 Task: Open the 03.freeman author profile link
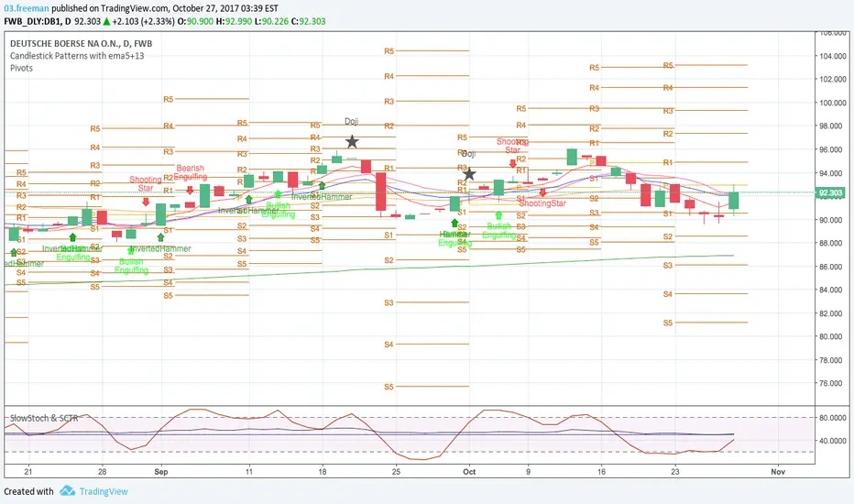coord(27,8)
